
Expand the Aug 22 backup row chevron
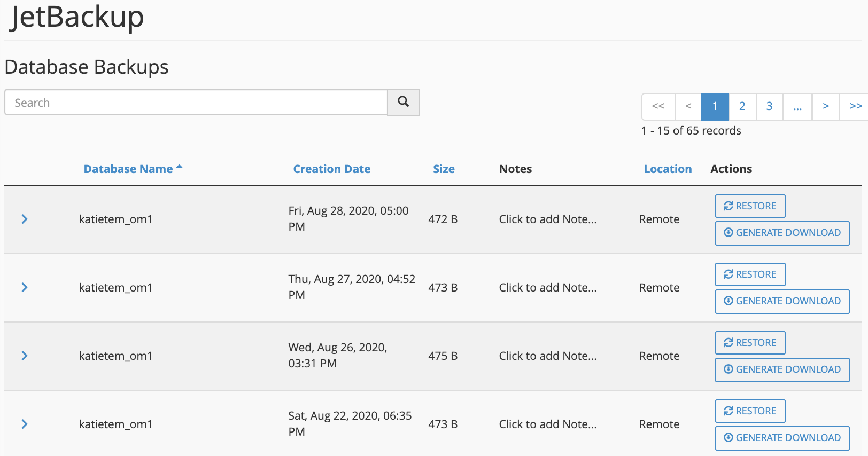pos(25,424)
